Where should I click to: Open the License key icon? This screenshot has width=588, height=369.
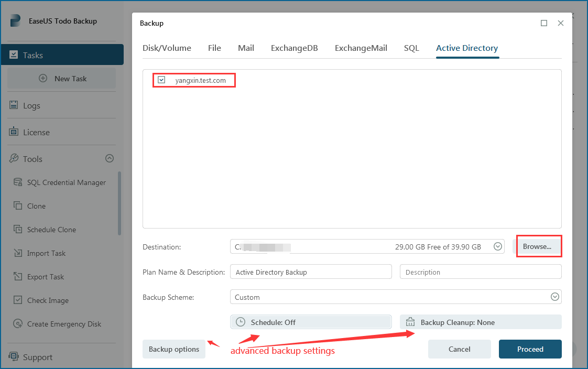coord(14,132)
